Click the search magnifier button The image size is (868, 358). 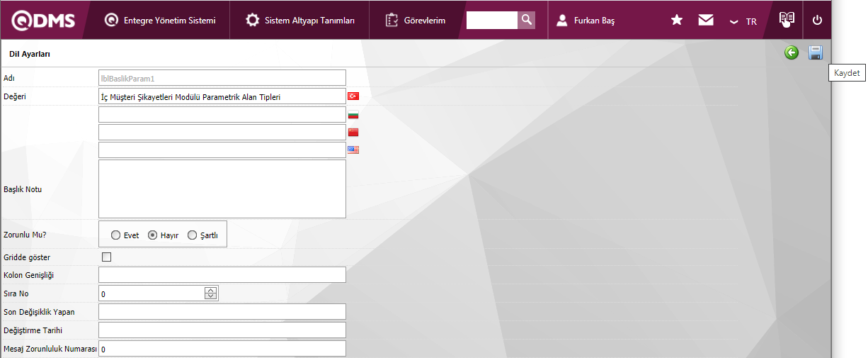pos(526,21)
